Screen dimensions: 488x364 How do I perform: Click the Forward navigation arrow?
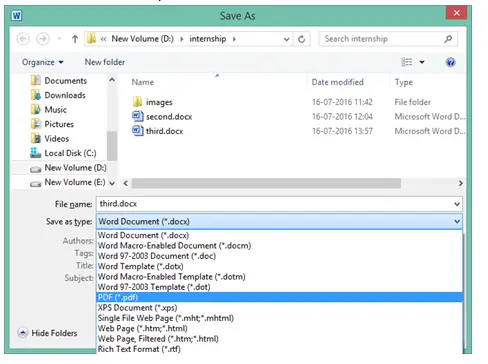[43, 39]
